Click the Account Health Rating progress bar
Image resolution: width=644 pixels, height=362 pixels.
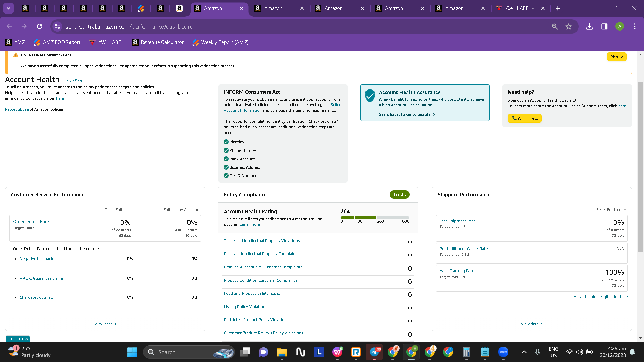[375, 218]
